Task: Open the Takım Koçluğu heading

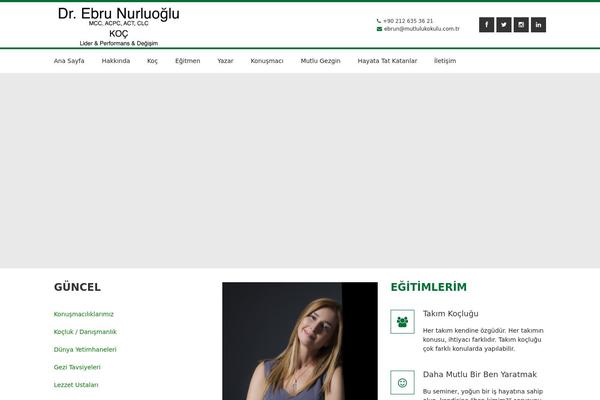Action: point(450,313)
